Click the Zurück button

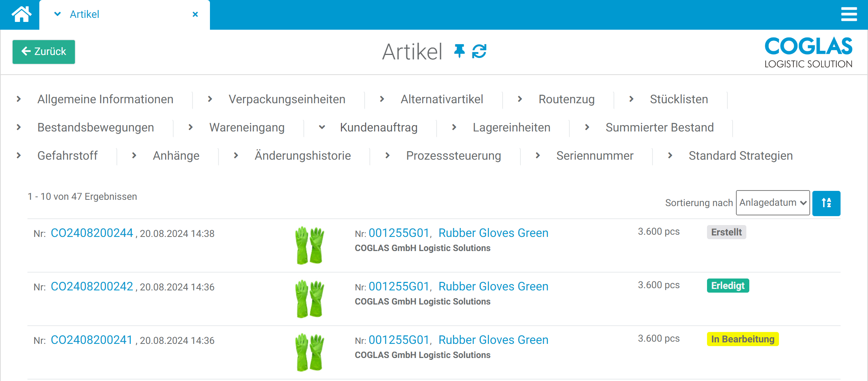pyautogui.click(x=43, y=52)
